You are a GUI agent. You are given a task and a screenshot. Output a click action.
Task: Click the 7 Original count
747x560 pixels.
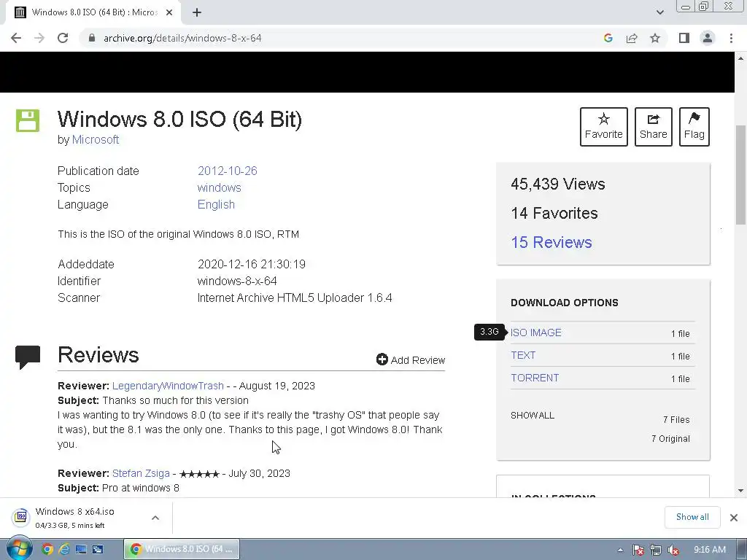point(670,438)
